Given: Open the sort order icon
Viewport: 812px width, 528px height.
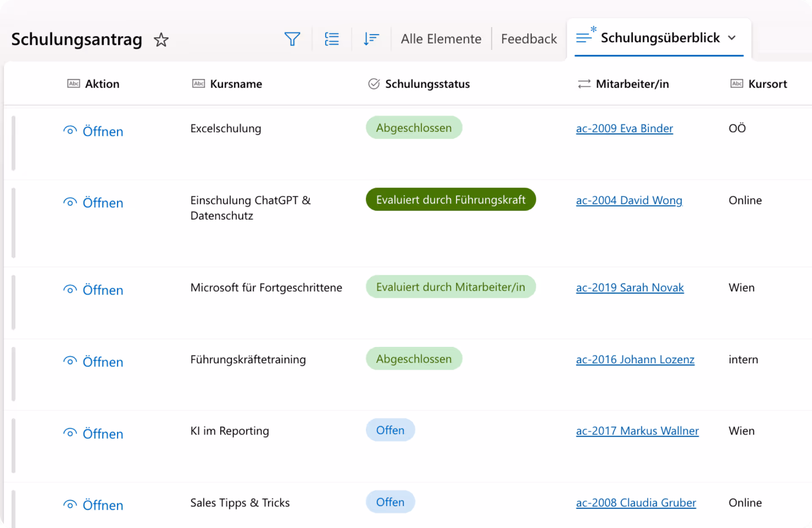Looking at the screenshot, I should click(x=371, y=39).
